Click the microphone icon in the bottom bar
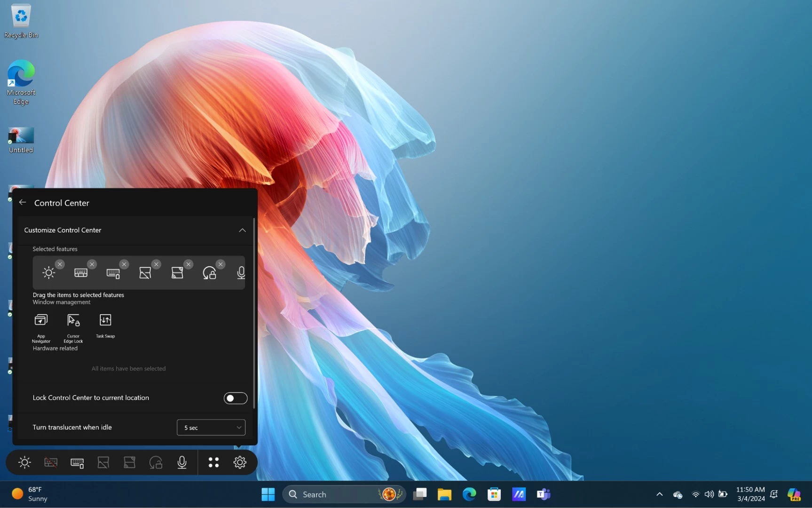 (182, 462)
